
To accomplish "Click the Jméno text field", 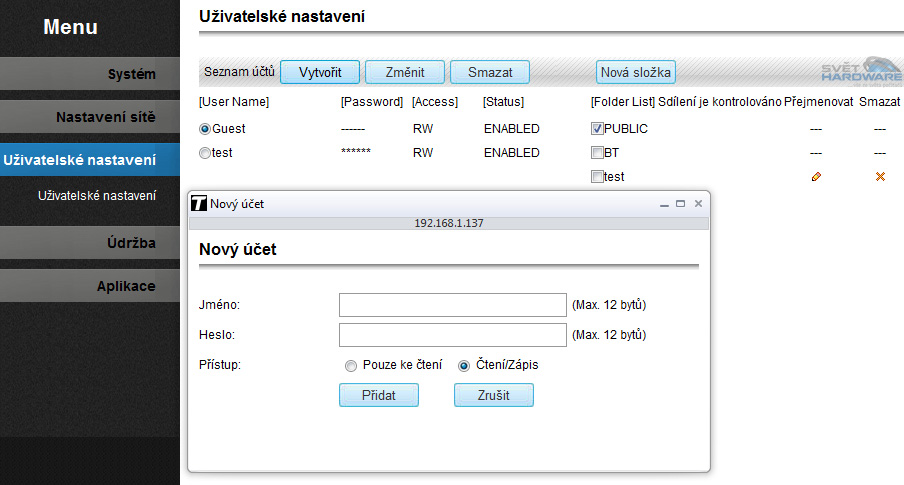I will 453,305.
